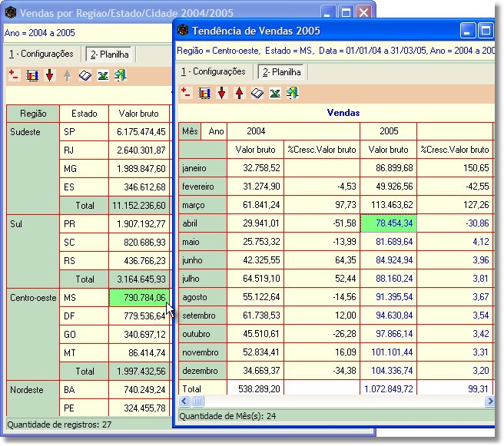Select the Nordeste region cell
This screenshot has width=504, height=446.
[33, 398]
